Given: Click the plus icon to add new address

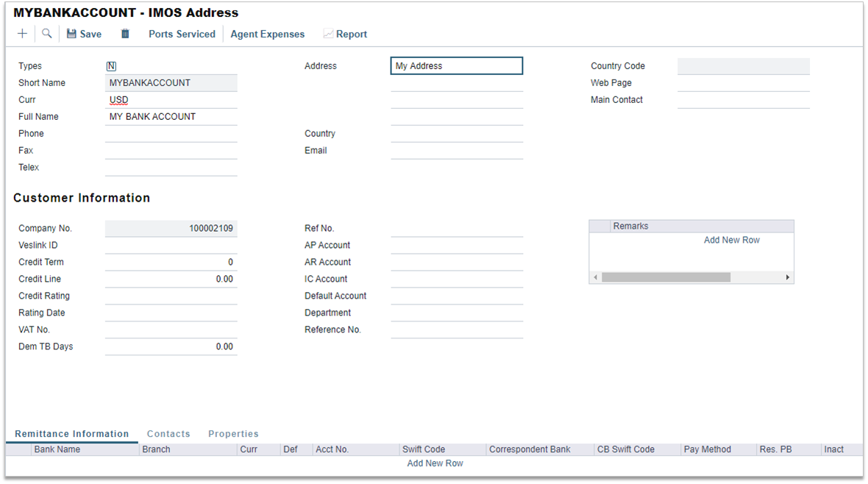Looking at the screenshot, I should 23,34.
